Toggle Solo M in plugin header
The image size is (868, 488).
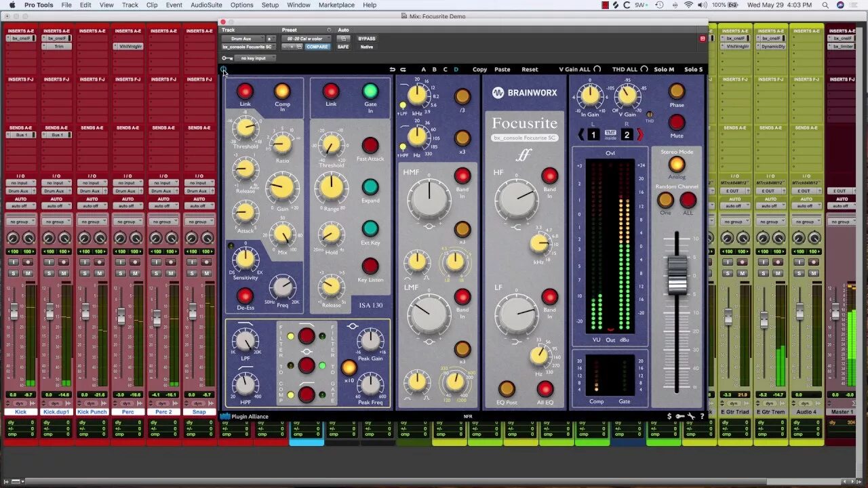coord(664,69)
